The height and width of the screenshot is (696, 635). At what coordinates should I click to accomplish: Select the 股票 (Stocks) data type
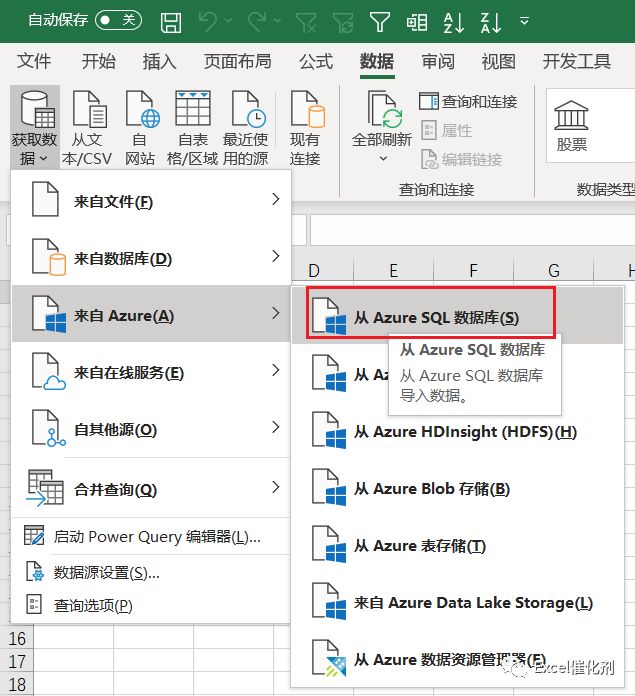click(572, 126)
